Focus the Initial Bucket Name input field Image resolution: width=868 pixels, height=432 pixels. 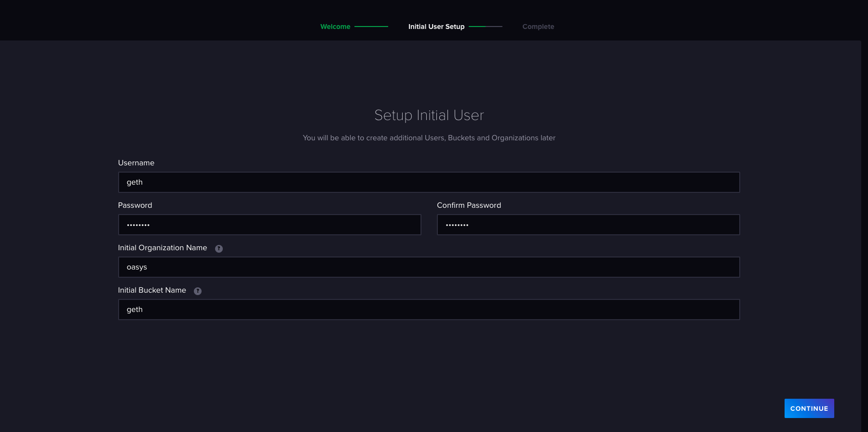[429, 310]
